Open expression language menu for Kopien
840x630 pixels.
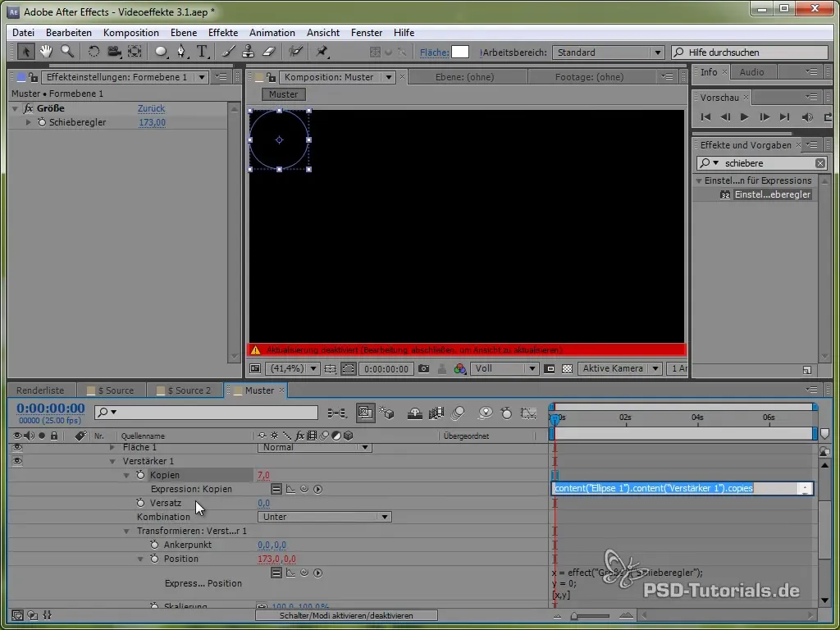(318, 489)
